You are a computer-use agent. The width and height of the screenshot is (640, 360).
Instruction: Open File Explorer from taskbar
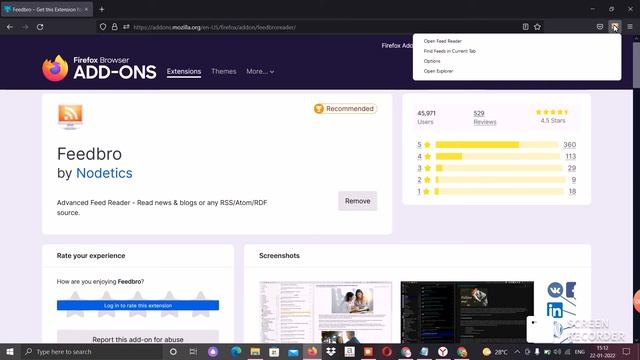click(255, 351)
